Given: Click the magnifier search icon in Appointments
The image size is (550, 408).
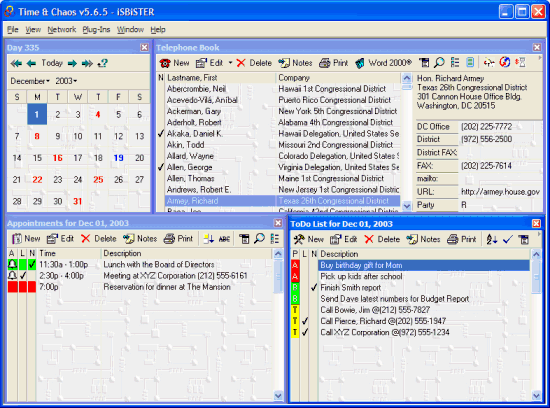Looking at the screenshot, I should coord(259,239).
